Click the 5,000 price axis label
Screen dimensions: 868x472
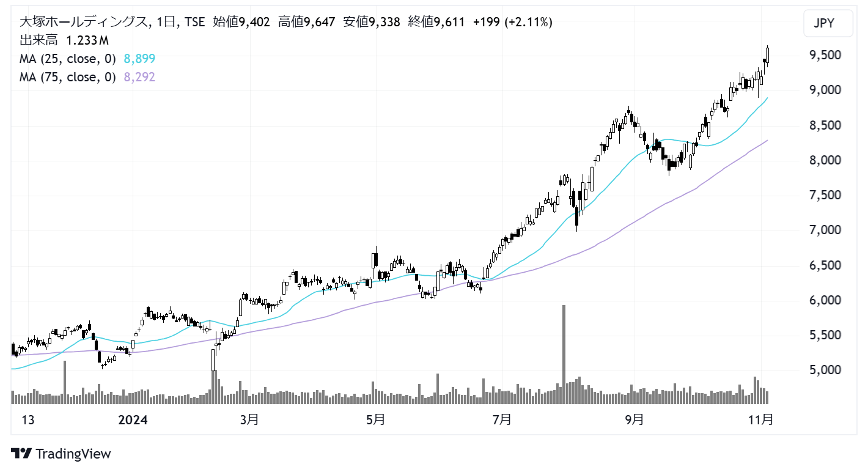[825, 370]
